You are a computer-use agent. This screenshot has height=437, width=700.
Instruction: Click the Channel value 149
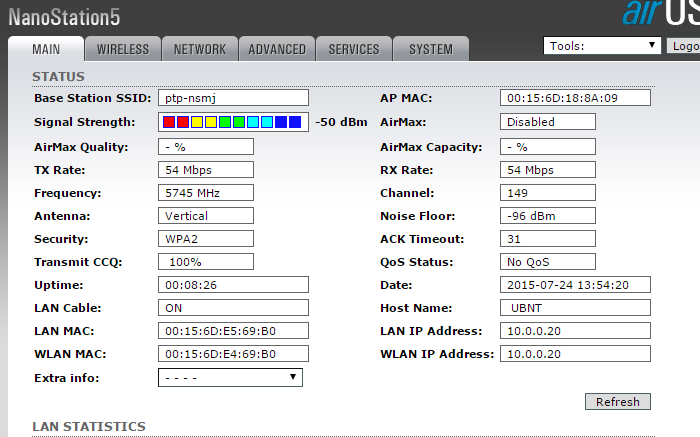coord(548,193)
